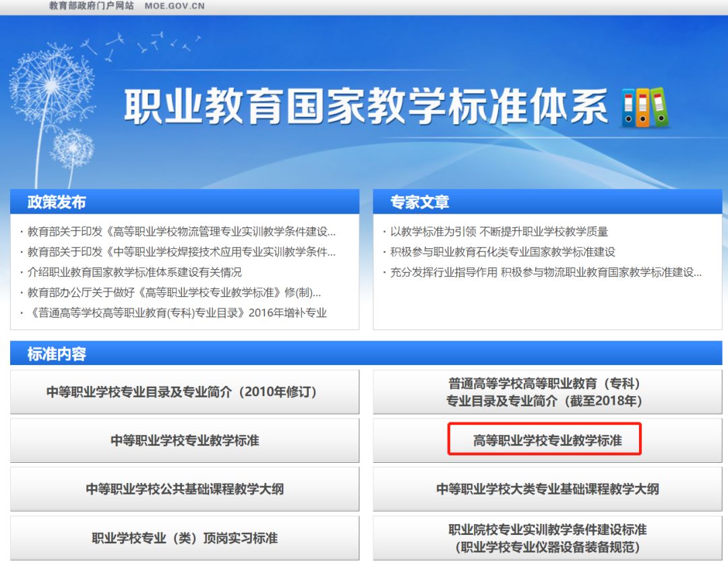This screenshot has width=728, height=562.
Task: Click 普通高等学校高等职业教育（专科）专业目录 button
Action: [547, 392]
